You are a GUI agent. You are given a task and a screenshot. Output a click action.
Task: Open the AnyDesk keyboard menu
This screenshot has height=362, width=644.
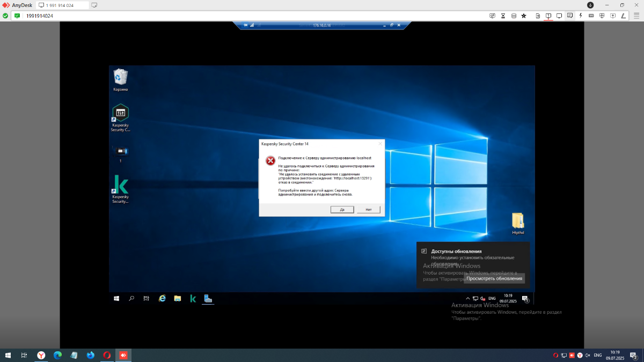[x=591, y=16]
